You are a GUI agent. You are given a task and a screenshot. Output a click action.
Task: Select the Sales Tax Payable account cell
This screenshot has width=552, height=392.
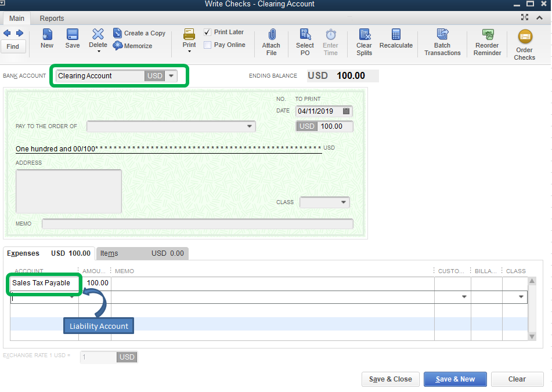(44, 283)
